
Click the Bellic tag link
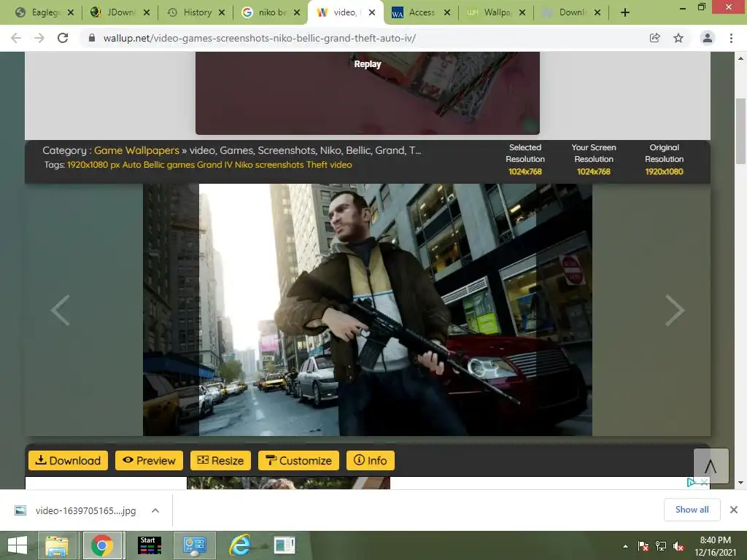153,165
